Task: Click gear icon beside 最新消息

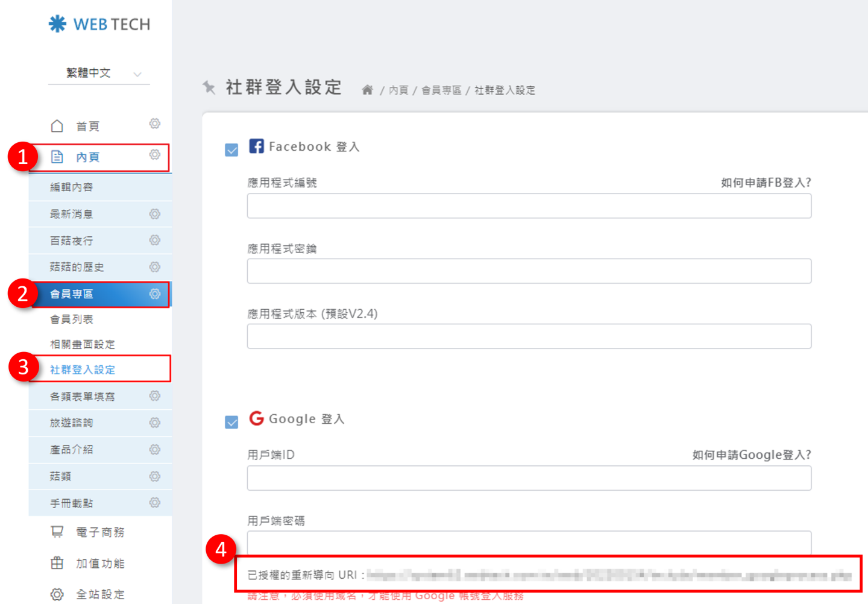Action: pos(155,214)
